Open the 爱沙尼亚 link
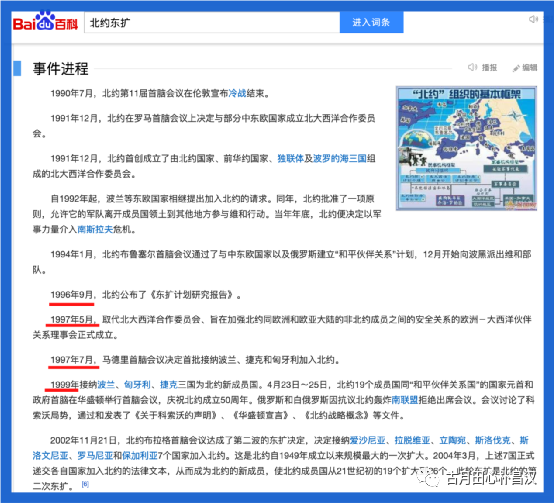Viewport: 554px width, 503px height. click(367, 440)
